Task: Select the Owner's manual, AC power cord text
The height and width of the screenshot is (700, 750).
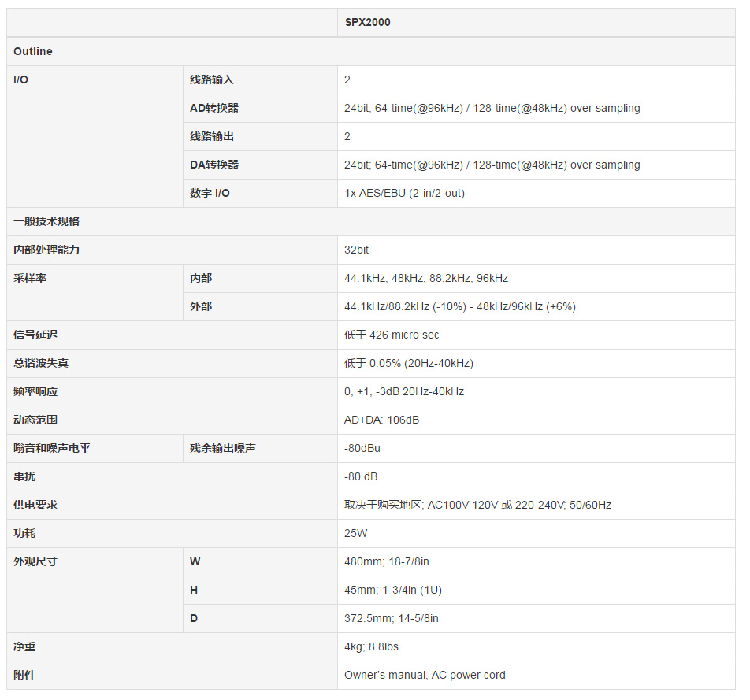Action: pos(425,675)
